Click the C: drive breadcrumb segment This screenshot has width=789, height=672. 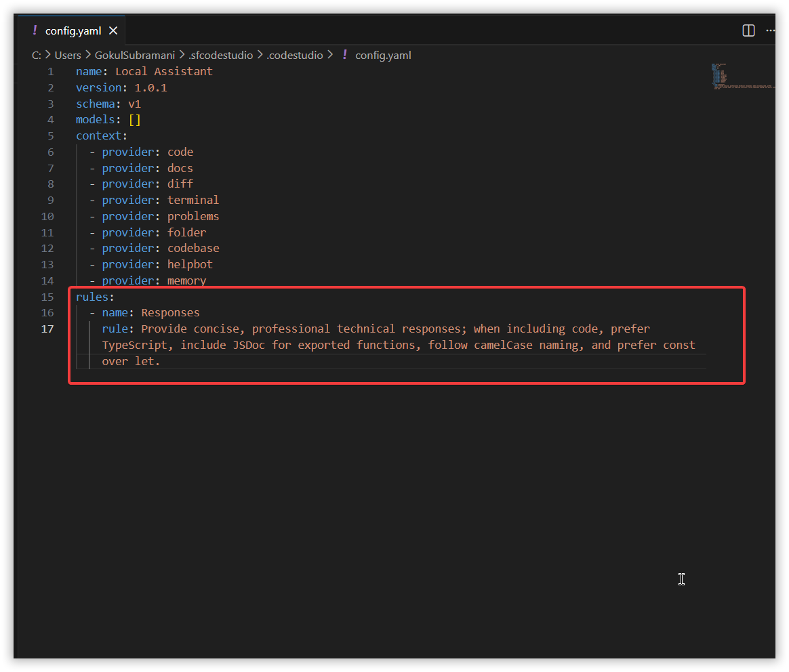[36, 56]
